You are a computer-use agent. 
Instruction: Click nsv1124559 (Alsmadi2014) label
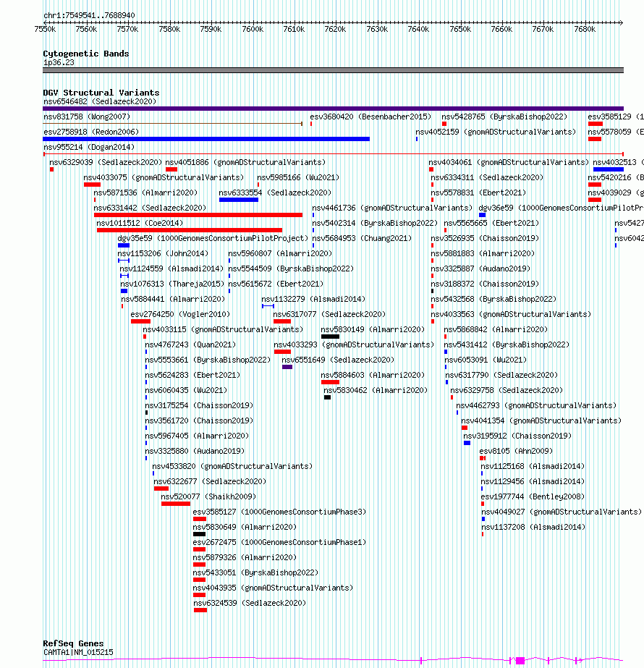click(x=171, y=269)
